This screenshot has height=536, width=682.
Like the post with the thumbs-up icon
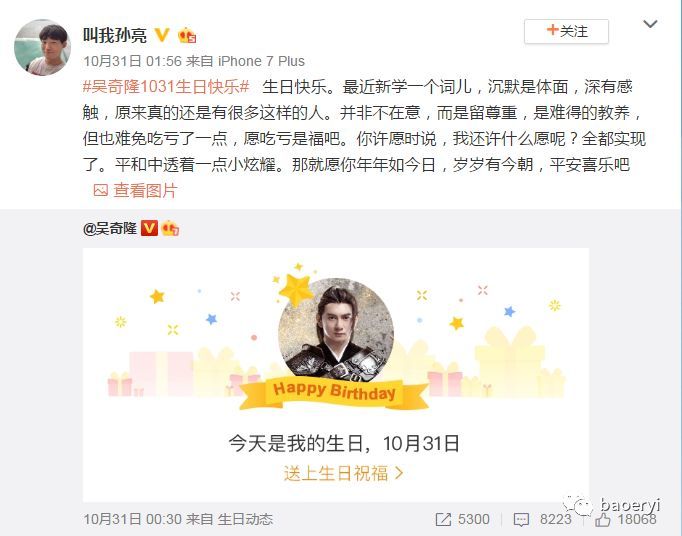(x=603, y=519)
